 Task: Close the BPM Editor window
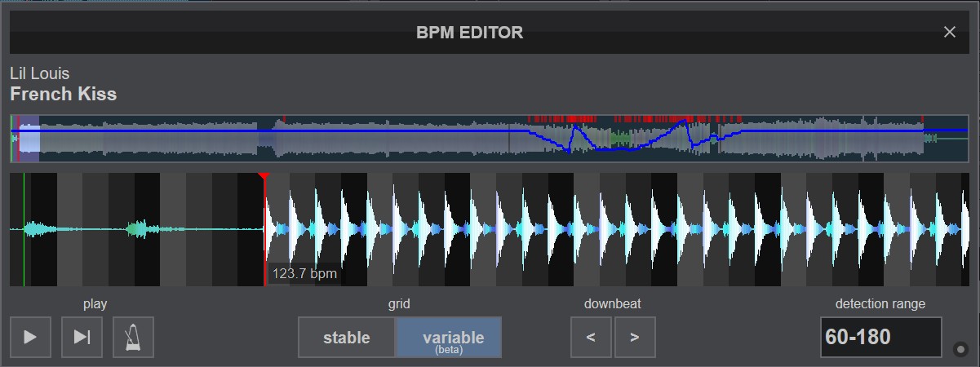[949, 33]
